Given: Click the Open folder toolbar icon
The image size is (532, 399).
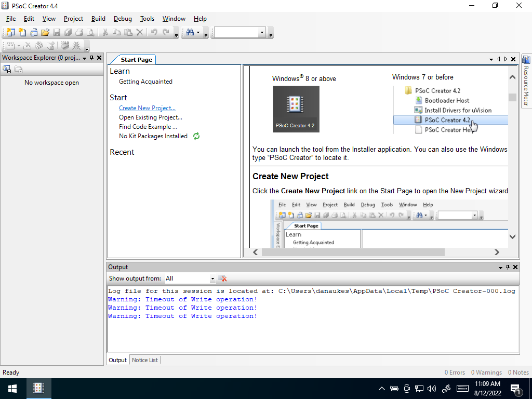Looking at the screenshot, I should pos(45,32).
